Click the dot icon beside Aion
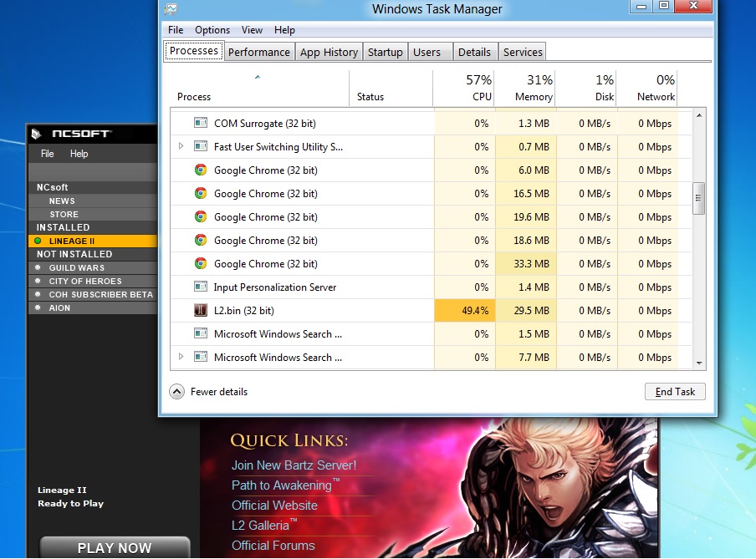This screenshot has height=559, width=756. click(38, 307)
